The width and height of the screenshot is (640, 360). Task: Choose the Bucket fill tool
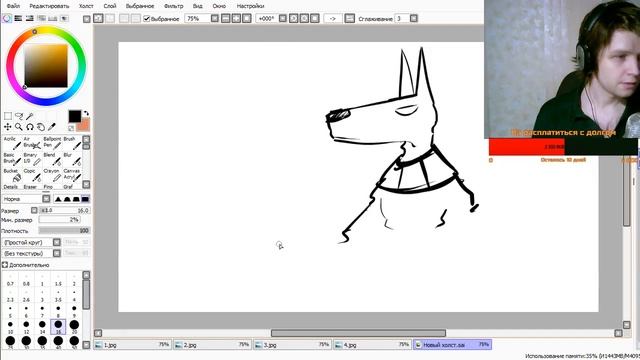(x=11, y=175)
